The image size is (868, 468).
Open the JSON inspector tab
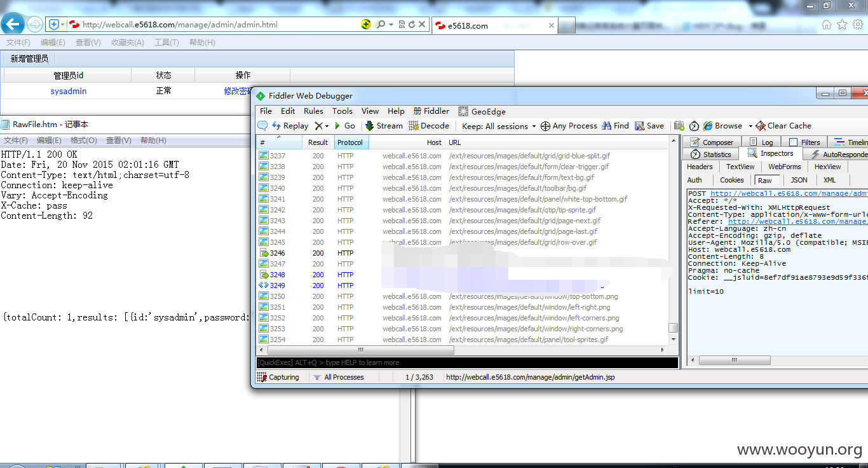pos(799,180)
